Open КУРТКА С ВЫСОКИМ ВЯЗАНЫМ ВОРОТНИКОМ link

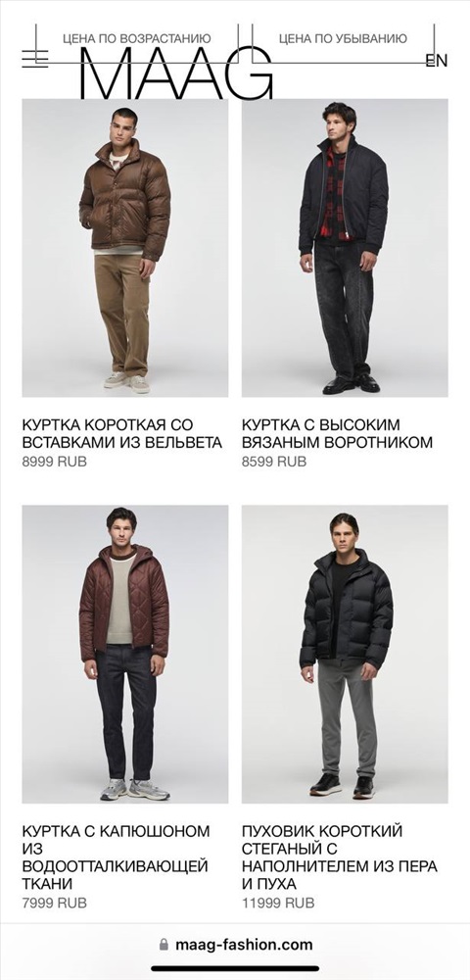point(337,434)
